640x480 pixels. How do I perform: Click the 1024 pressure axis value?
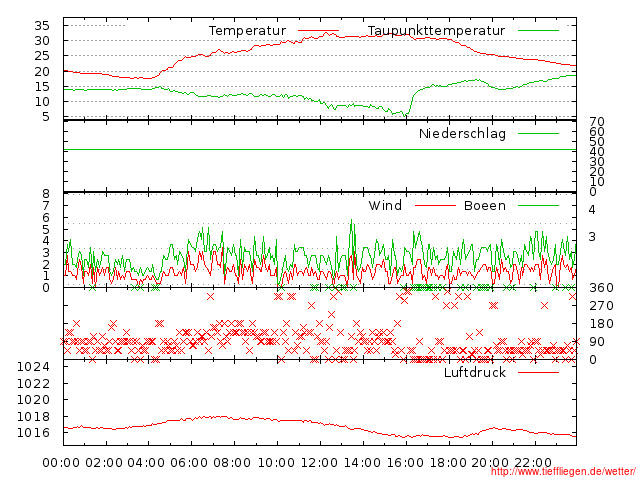pos(33,367)
